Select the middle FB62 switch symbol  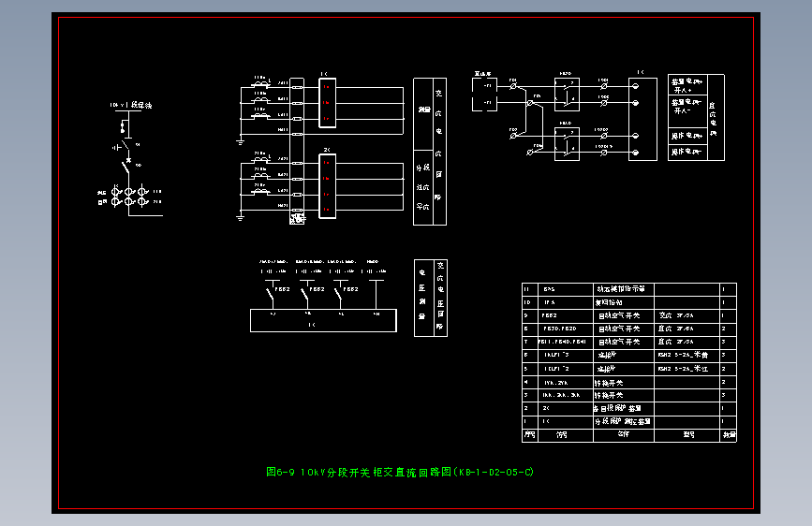tap(305, 294)
